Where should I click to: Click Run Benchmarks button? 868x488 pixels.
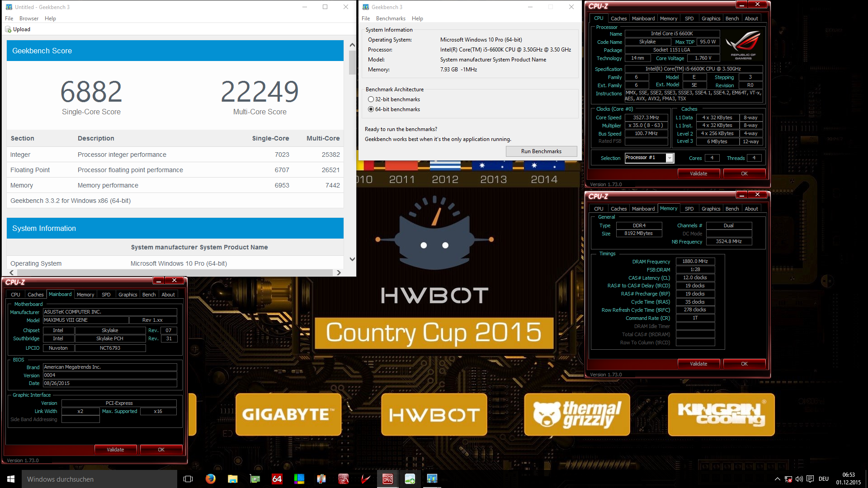click(541, 151)
